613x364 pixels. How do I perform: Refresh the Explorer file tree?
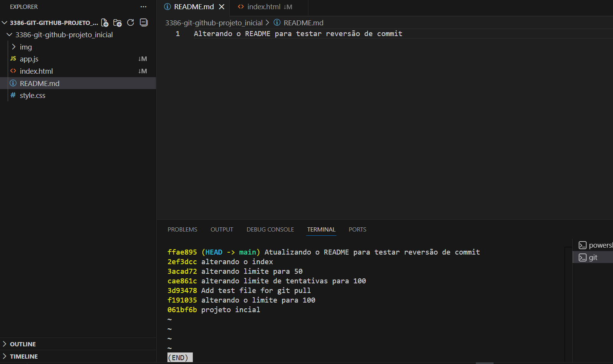point(131,23)
